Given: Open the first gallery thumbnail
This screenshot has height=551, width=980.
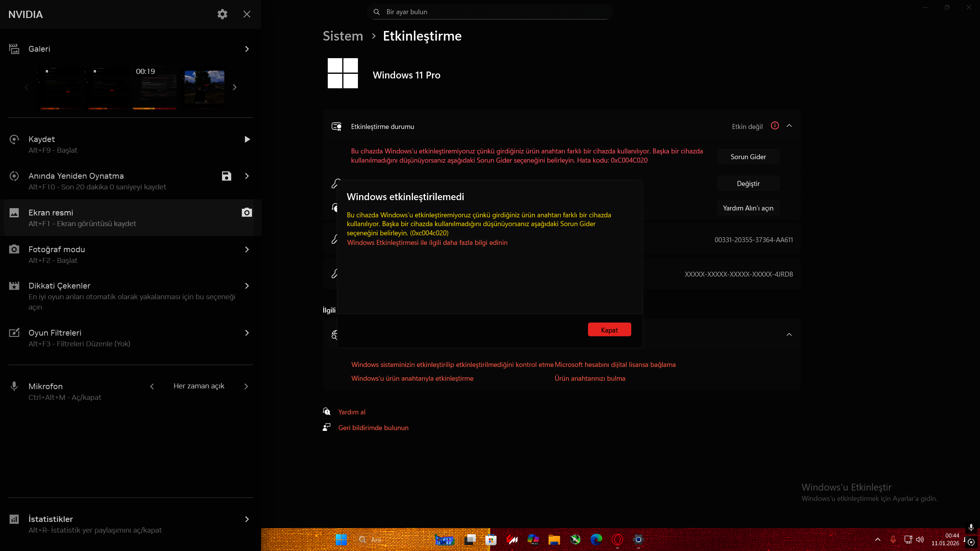Looking at the screenshot, I should point(61,88).
